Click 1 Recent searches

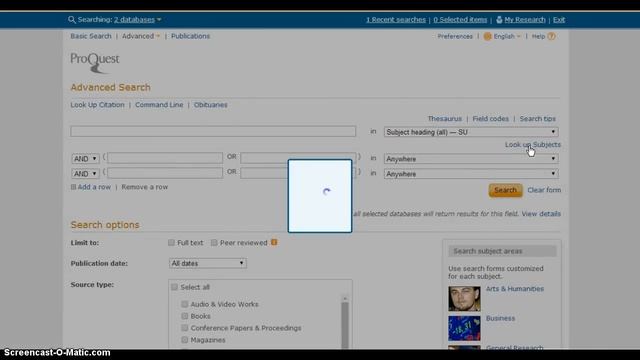click(x=396, y=20)
